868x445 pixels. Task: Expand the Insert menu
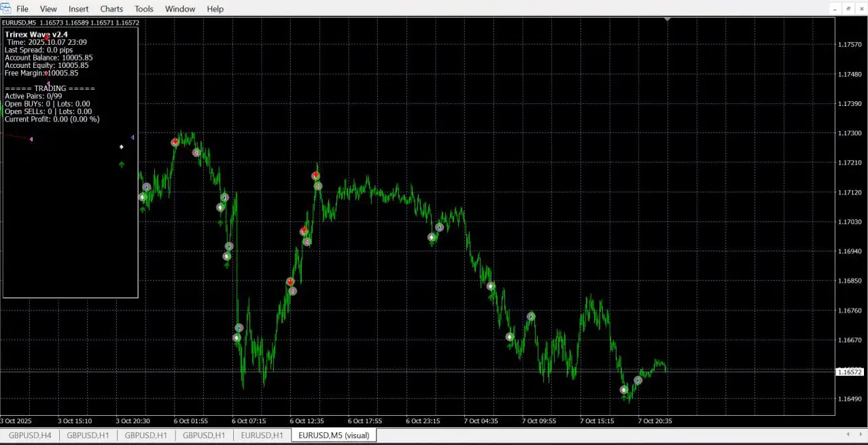point(78,9)
